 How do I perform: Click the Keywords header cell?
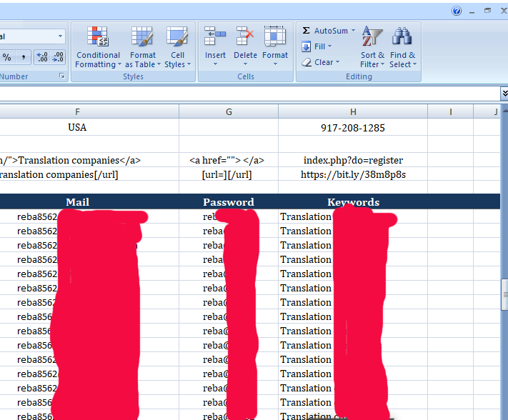pyautogui.click(x=353, y=201)
